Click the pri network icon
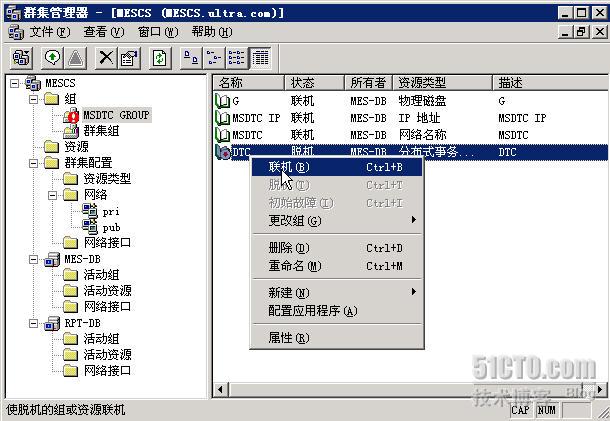Screen dimensions: 610x421 click(x=90, y=211)
